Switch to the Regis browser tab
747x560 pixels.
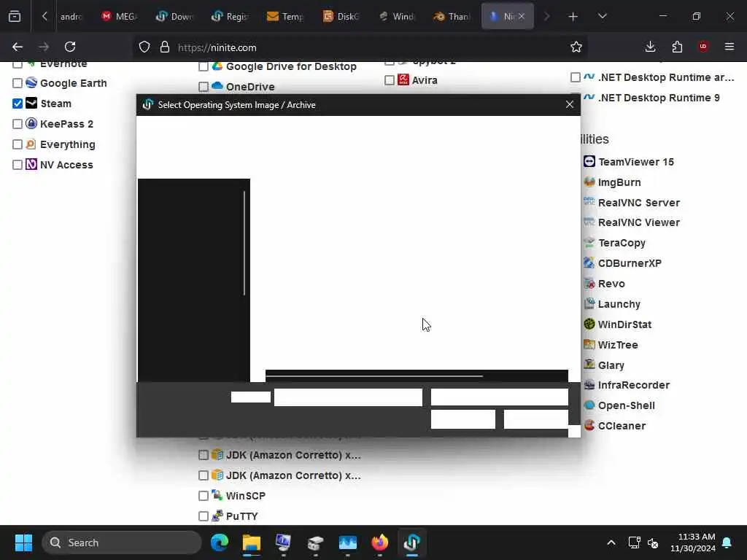[230, 16]
